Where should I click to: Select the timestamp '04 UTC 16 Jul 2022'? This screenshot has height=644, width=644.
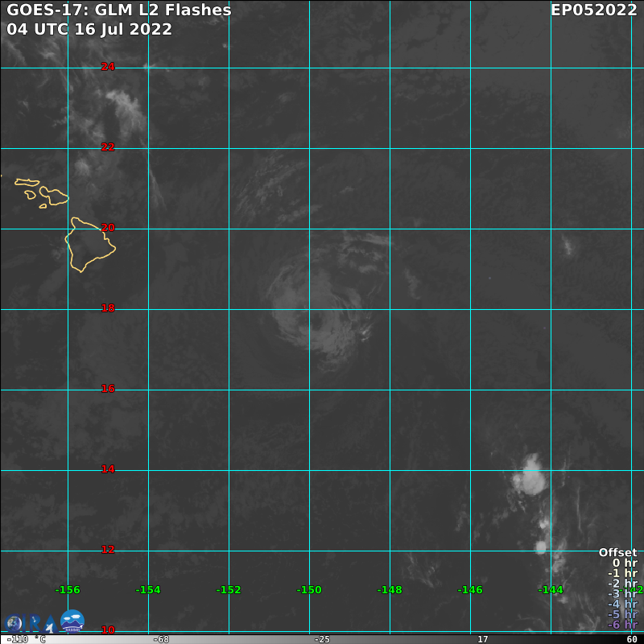point(89,29)
